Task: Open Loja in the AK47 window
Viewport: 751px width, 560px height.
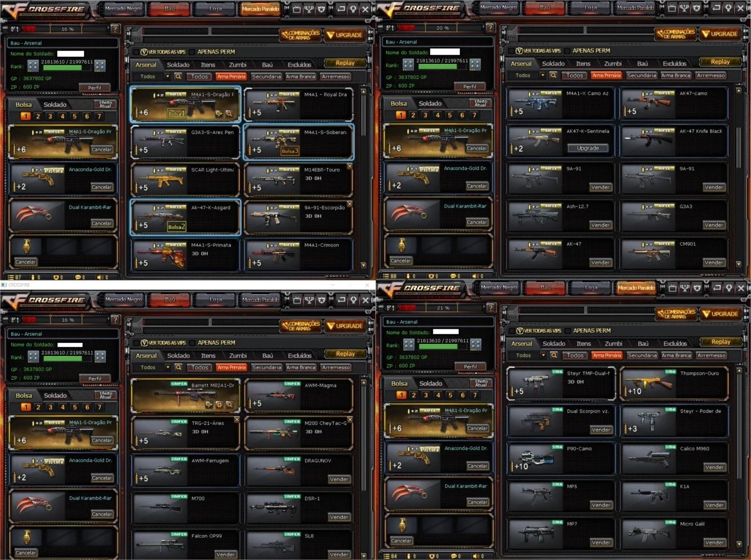Action: (591, 8)
